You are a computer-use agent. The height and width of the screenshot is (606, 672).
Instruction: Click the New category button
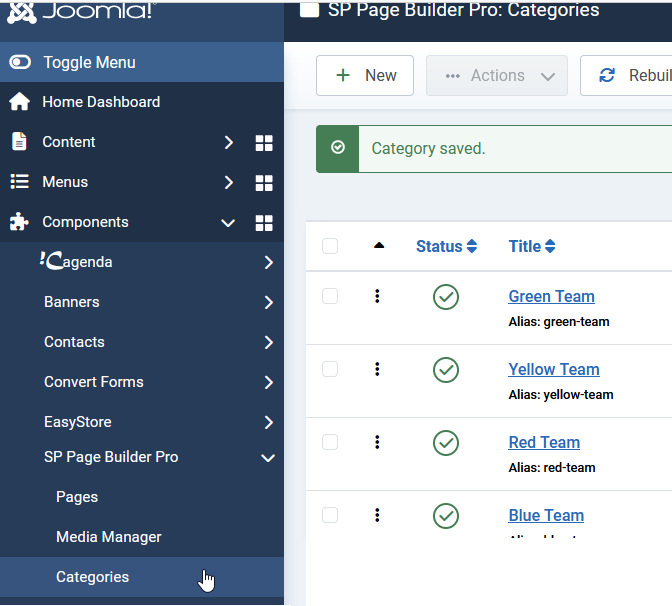pyautogui.click(x=365, y=75)
